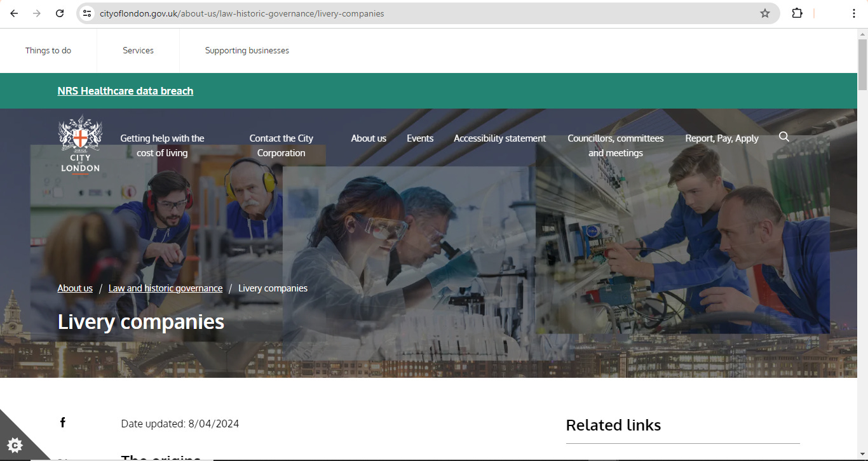Share the page via Facebook icon

(x=62, y=422)
